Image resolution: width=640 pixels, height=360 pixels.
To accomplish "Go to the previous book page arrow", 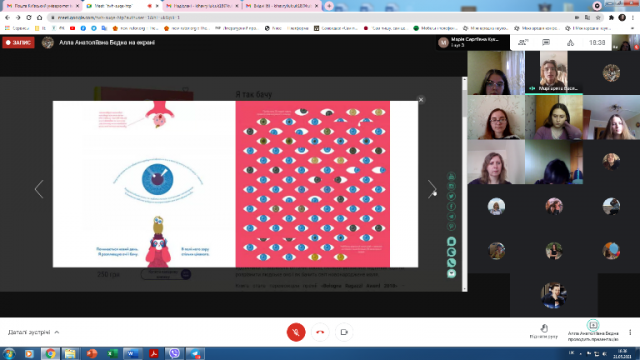I will [39, 189].
